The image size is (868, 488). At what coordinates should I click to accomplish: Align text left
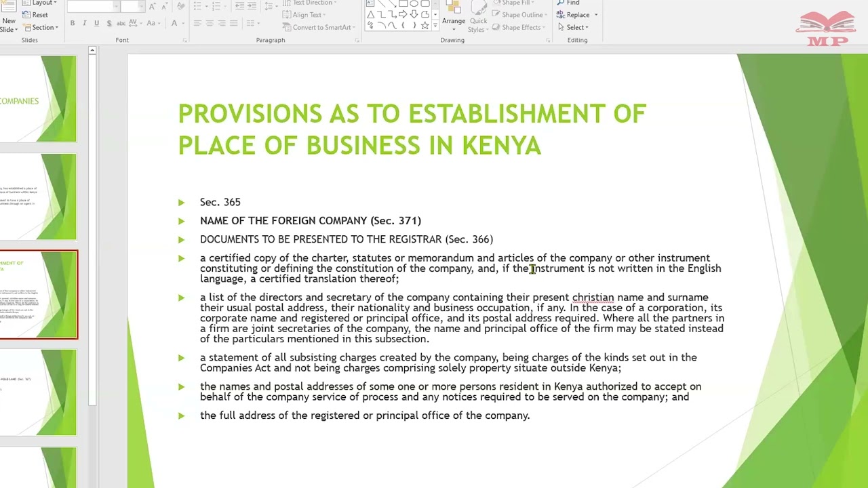197,23
